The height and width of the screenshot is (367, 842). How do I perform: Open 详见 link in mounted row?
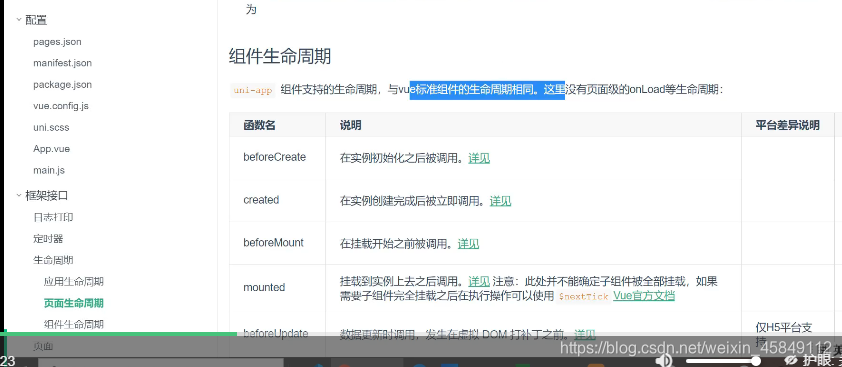coord(479,282)
